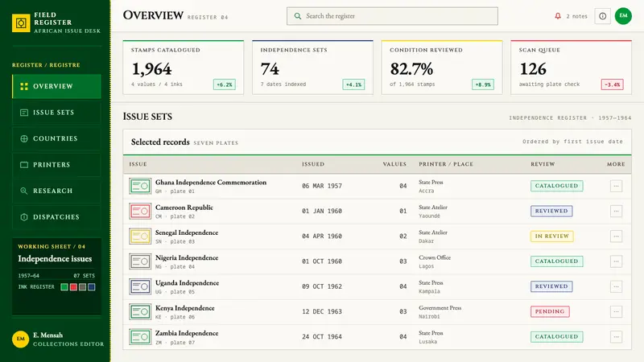Go to Issue Sets in sidebar
644x362 pixels.
[56, 113]
